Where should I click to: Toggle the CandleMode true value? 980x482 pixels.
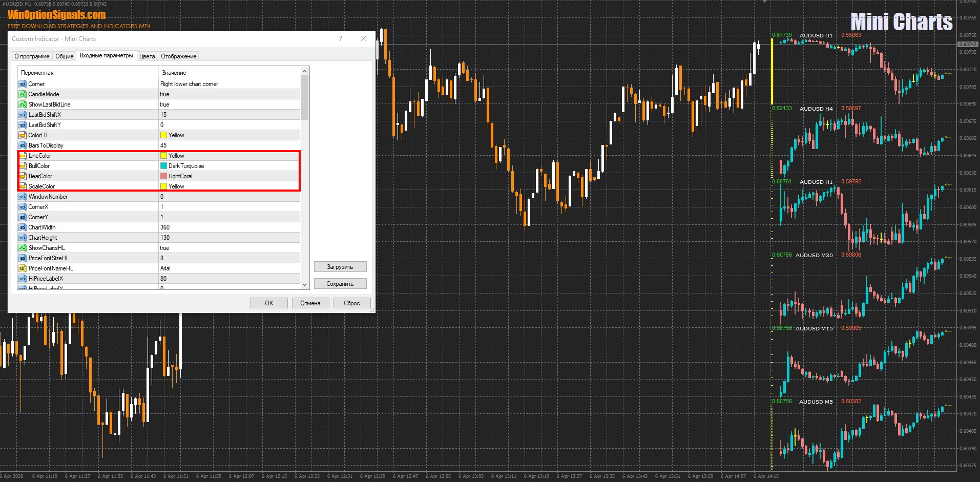(164, 94)
